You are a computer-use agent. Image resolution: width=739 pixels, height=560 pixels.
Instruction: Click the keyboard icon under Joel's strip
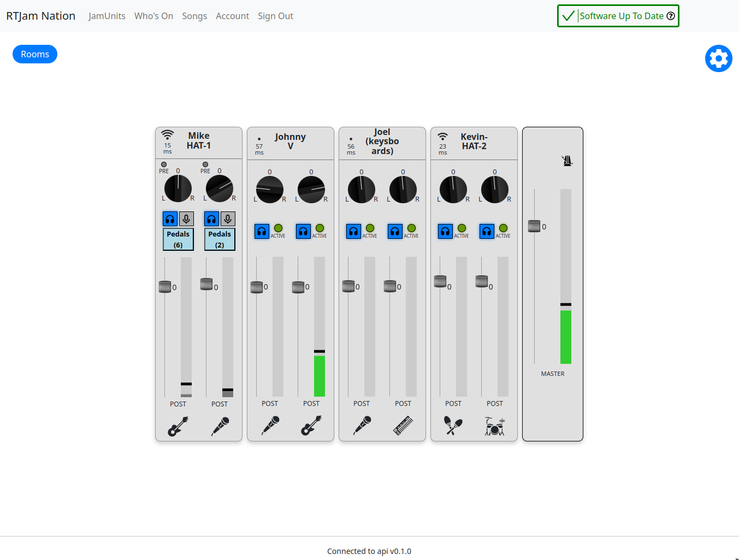pyautogui.click(x=403, y=426)
